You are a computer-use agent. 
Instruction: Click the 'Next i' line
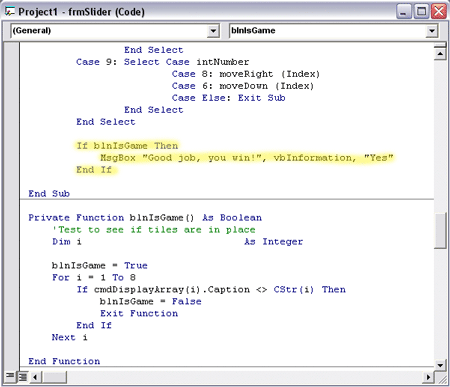[x=70, y=338]
